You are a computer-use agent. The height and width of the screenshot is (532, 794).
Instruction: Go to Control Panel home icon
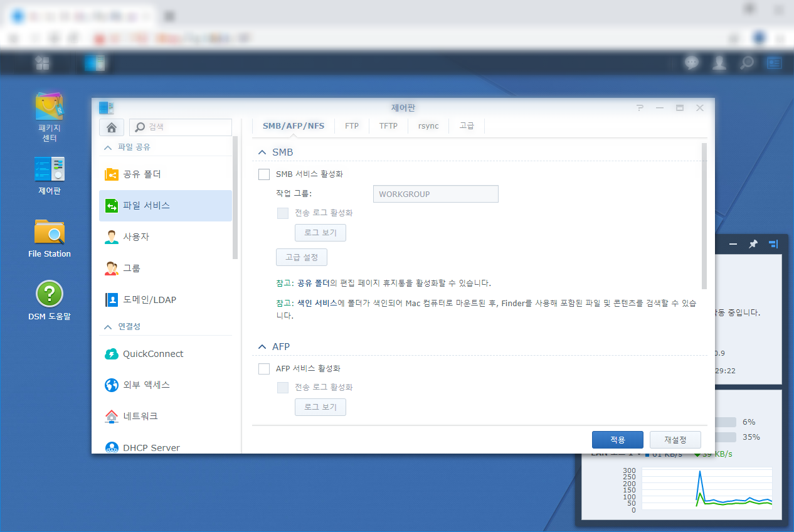(112, 127)
